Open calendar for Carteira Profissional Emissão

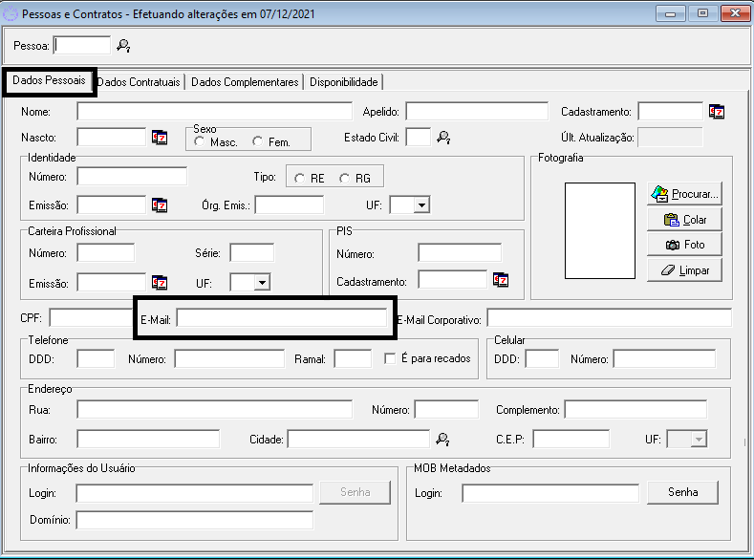pyautogui.click(x=160, y=282)
